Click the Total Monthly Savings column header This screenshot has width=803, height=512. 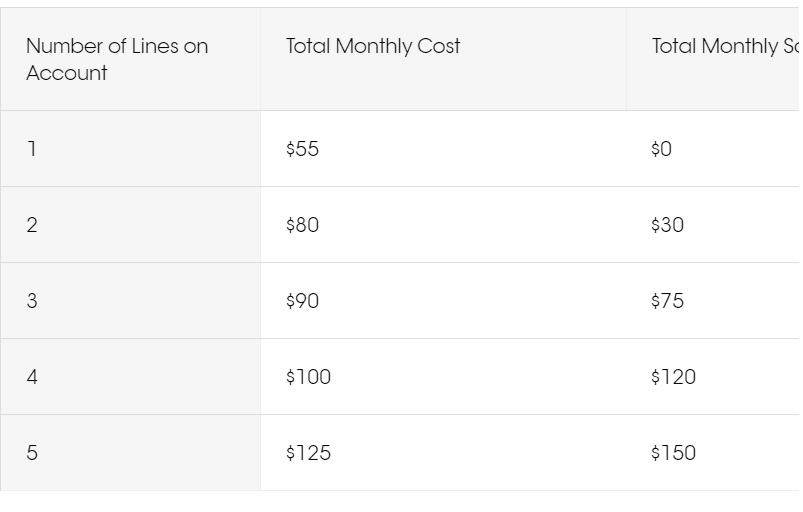point(713,59)
